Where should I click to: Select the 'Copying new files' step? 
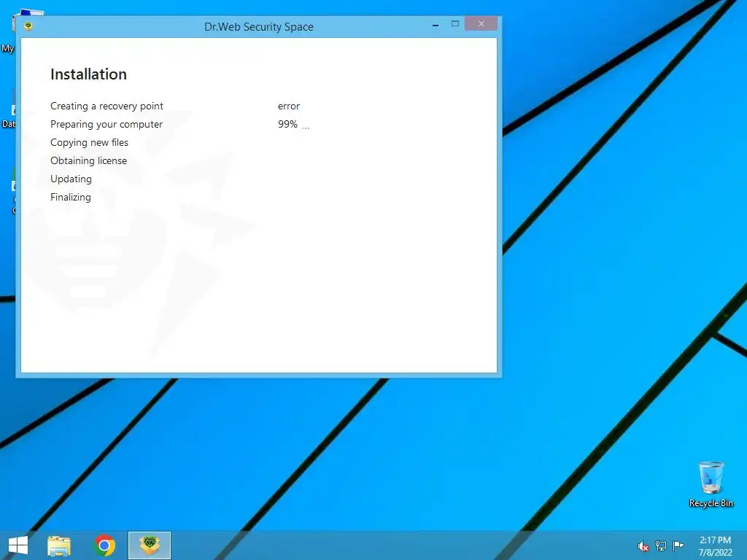pyautogui.click(x=90, y=142)
